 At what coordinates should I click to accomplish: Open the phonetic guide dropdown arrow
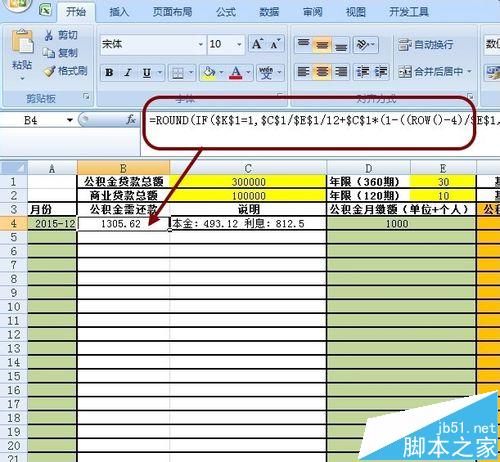click(279, 72)
